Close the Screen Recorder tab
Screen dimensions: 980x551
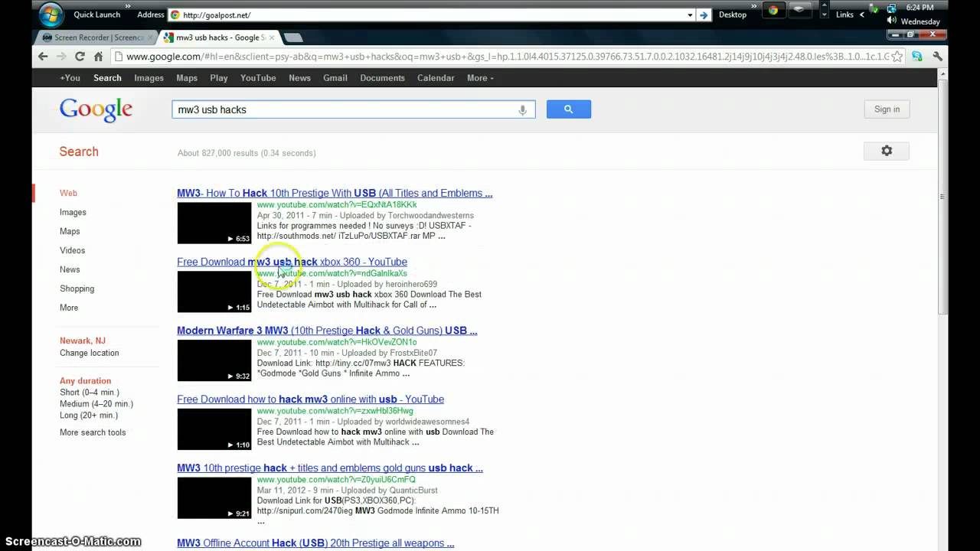point(150,37)
